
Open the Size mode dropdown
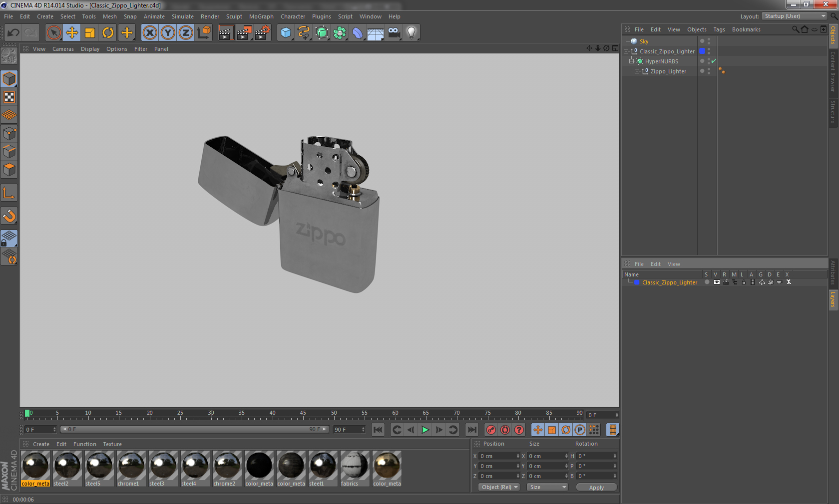click(x=547, y=487)
